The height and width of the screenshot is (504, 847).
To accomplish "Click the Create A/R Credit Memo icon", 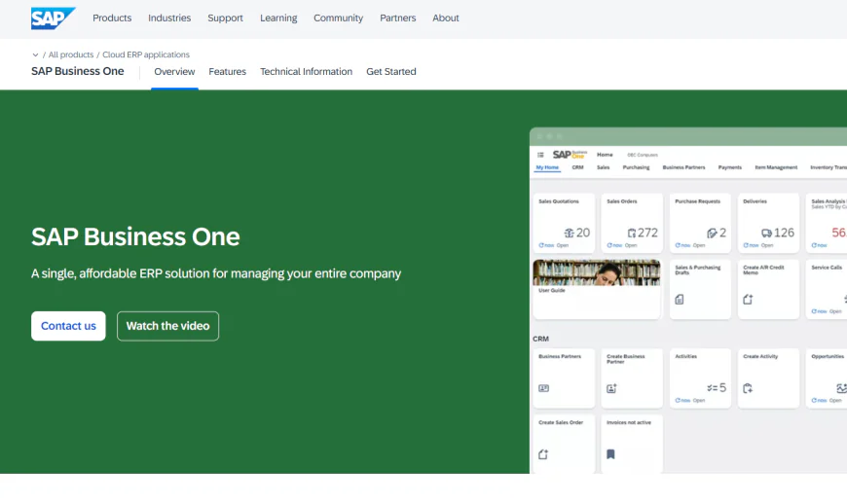I will pyautogui.click(x=748, y=300).
